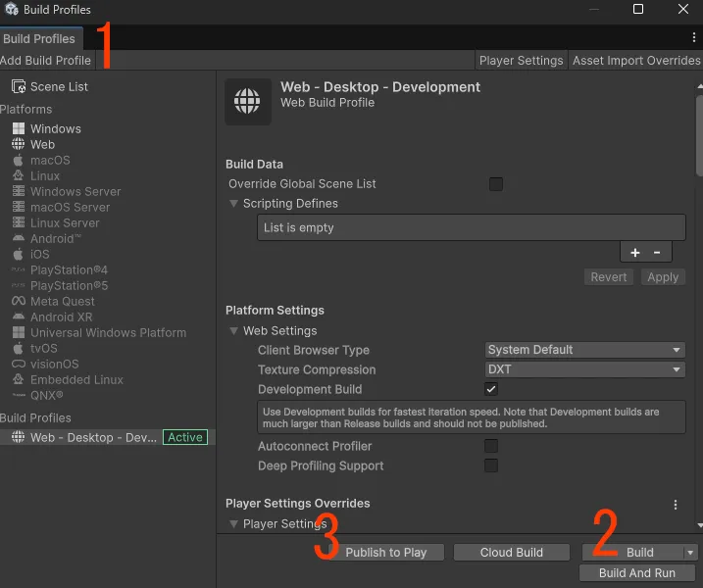Remove a scripting define with minus
Viewport: 703px width, 588px height.
657,253
